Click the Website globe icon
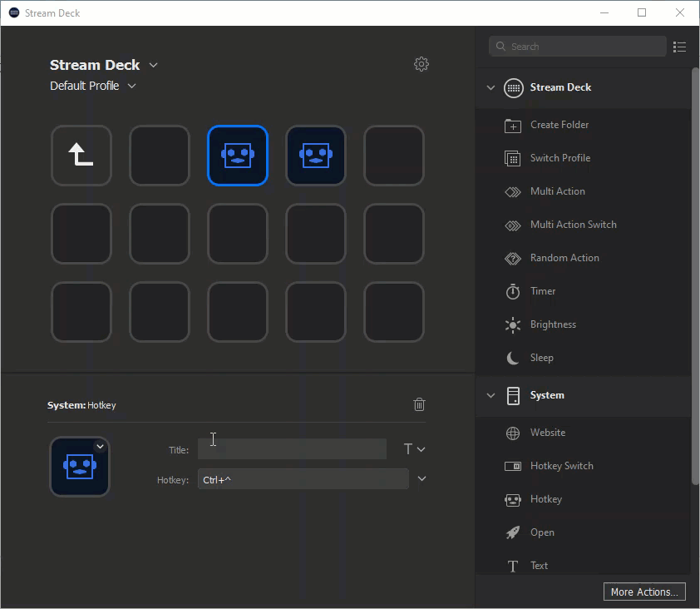 512,433
